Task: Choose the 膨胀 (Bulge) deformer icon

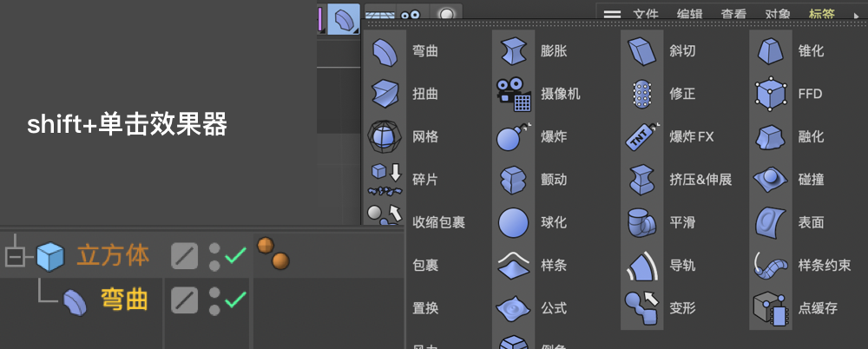Action: (513, 51)
